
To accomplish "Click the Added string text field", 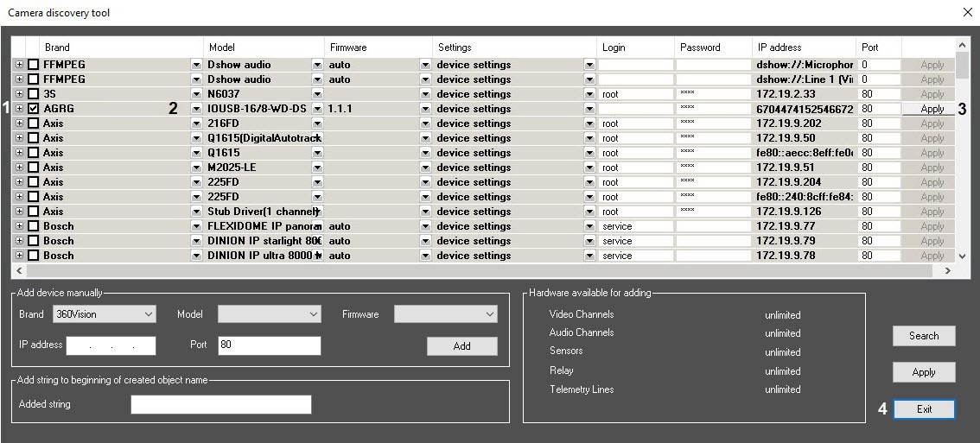I will point(220,404).
